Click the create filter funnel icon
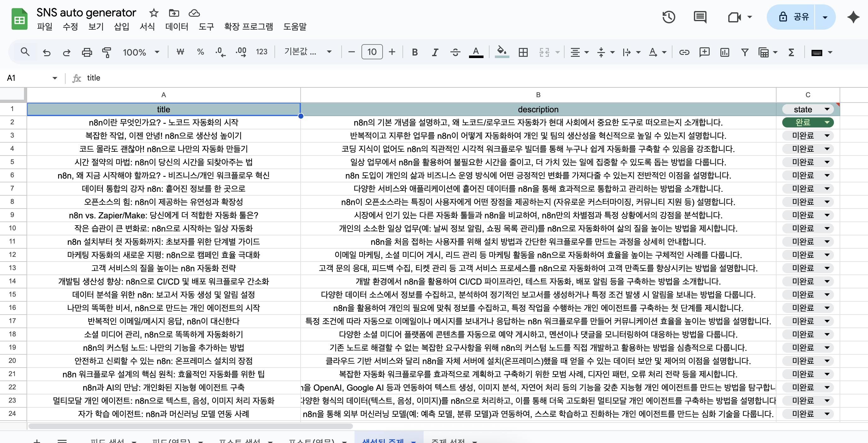Viewport: 868px width, 443px height. (x=745, y=52)
